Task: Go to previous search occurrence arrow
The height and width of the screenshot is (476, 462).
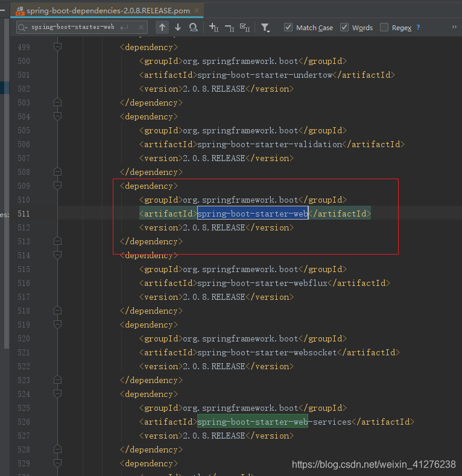Action: click(162, 27)
